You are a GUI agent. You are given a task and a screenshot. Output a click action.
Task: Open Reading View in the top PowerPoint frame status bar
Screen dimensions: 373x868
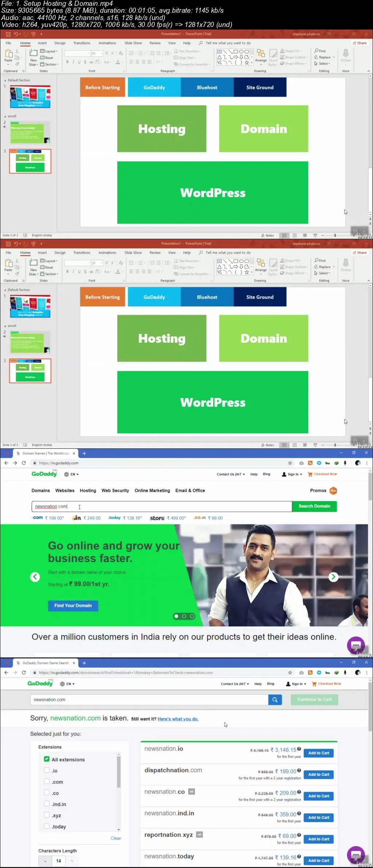[x=305, y=236]
